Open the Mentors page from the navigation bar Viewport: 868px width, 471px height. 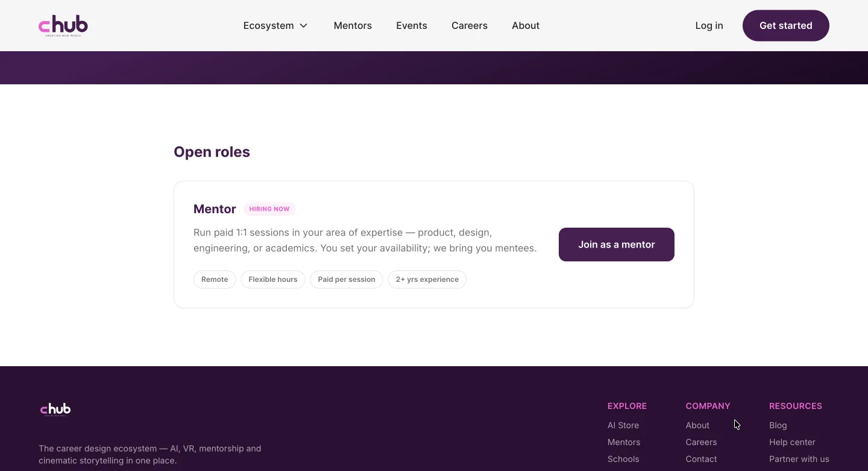pyautogui.click(x=353, y=26)
